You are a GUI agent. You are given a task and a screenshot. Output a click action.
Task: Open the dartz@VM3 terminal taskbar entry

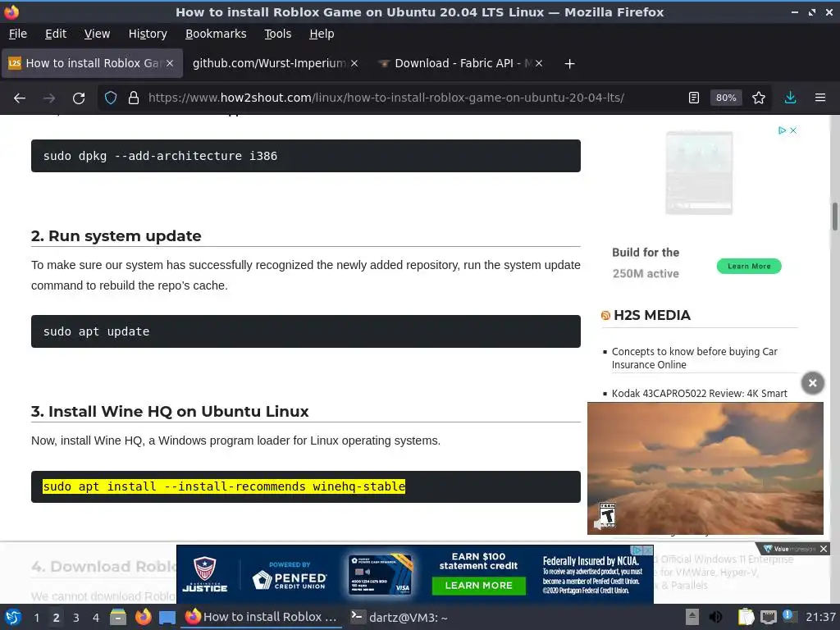(x=399, y=617)
